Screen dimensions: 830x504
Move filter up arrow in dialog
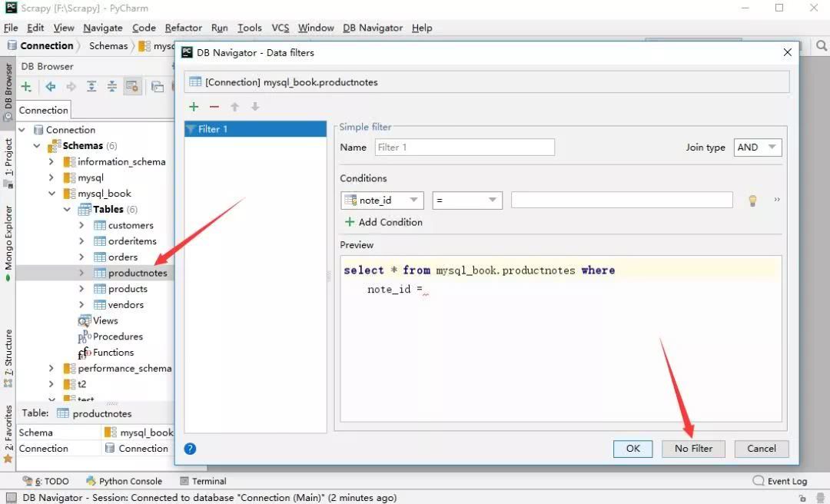coord(234,107)
